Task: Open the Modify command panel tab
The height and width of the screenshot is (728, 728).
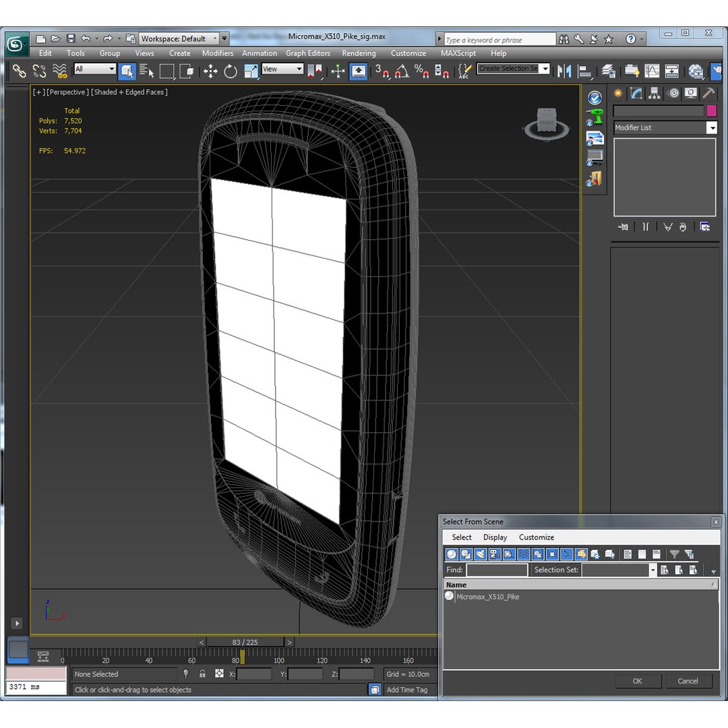Action: point(636,93)
